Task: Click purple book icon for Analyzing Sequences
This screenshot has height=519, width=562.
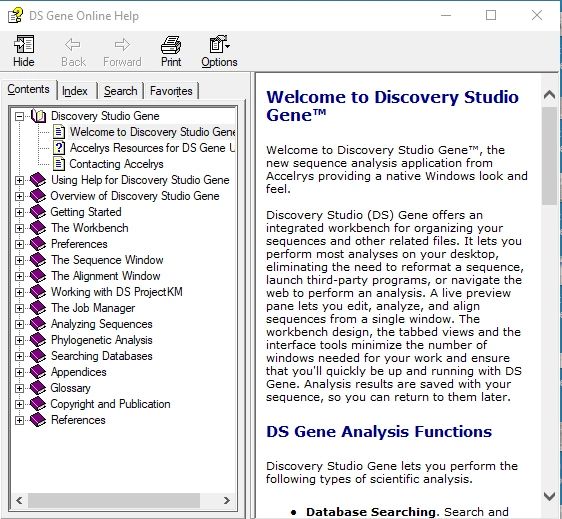Action: click(x=38, y=324)
